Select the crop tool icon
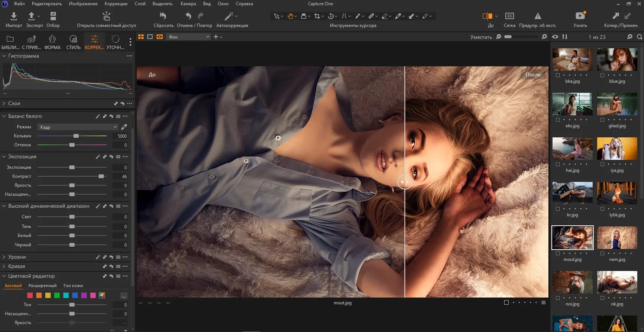The height and width of the screenshot is (332, 644). click(317, 16)
